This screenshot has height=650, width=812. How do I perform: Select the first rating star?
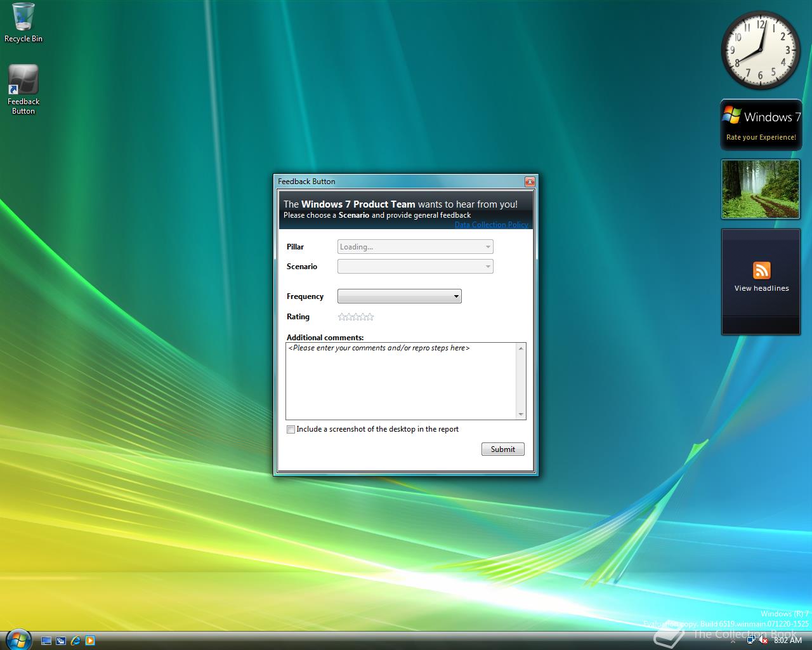click(342, 317)
